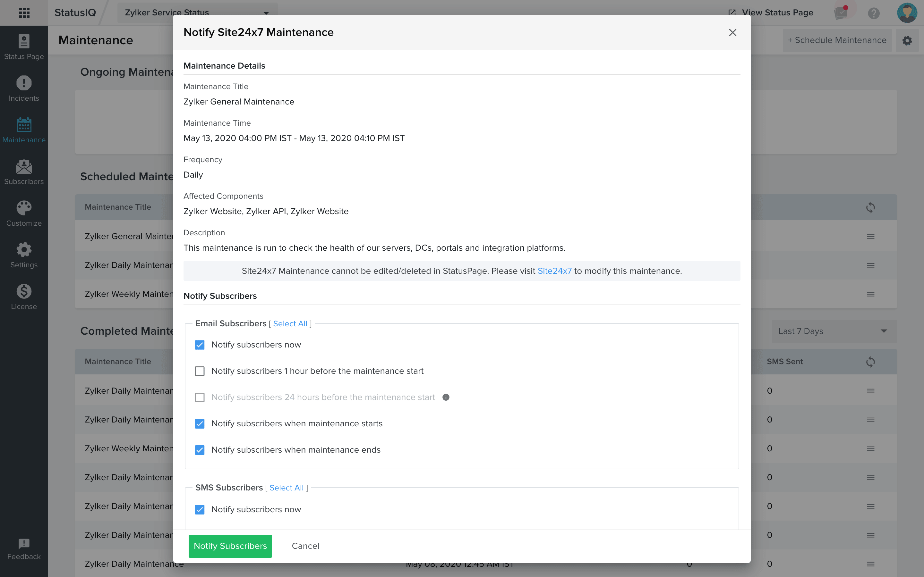Expand the Zyker Service Status dropdown
This screenshot has width=924, height=577.
pyautogui.click(x=267, y=13)
